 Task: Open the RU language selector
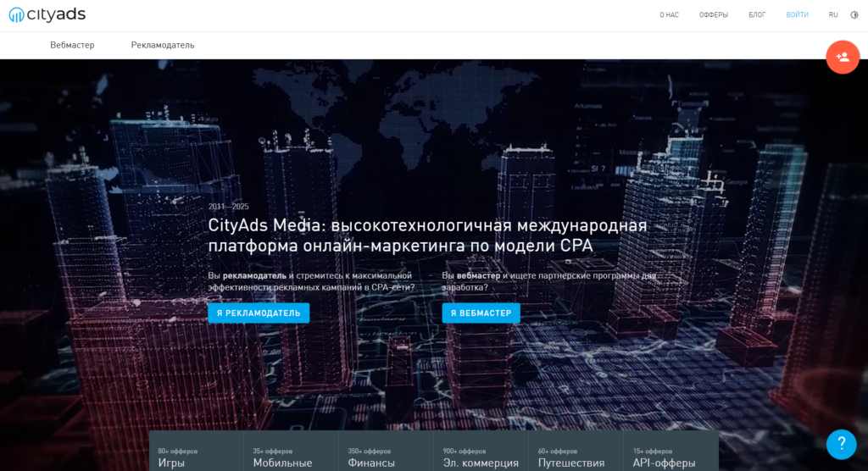pos(833,15)
